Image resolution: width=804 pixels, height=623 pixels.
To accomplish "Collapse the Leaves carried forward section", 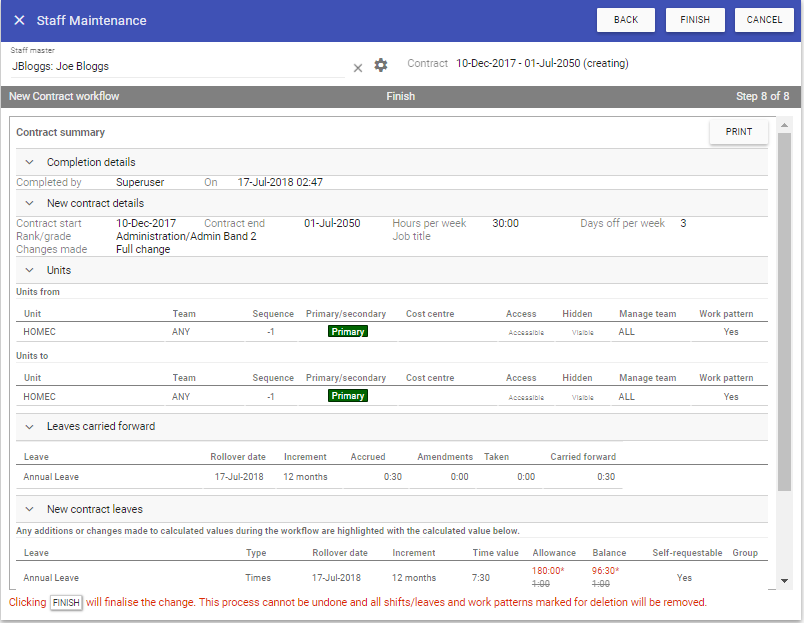I will (29, 426).
